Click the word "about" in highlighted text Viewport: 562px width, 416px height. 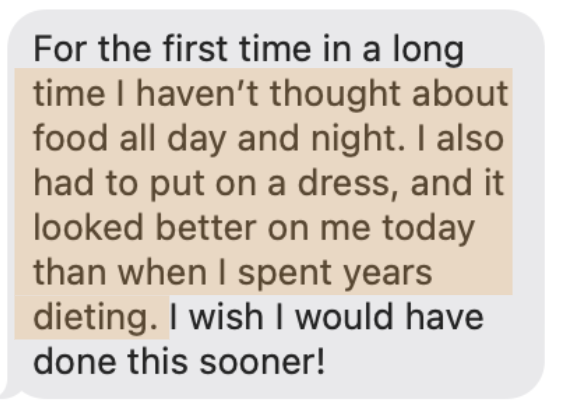click(460, 93)
